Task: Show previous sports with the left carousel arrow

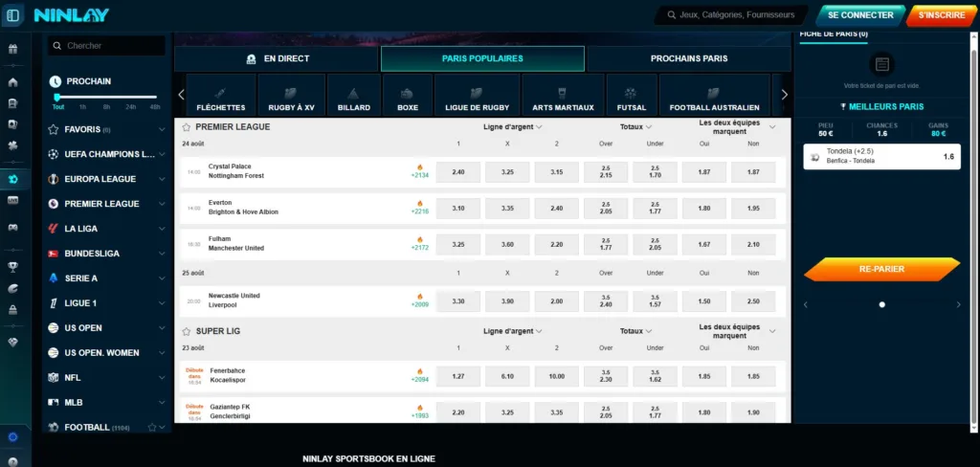Action: (181, 95)
